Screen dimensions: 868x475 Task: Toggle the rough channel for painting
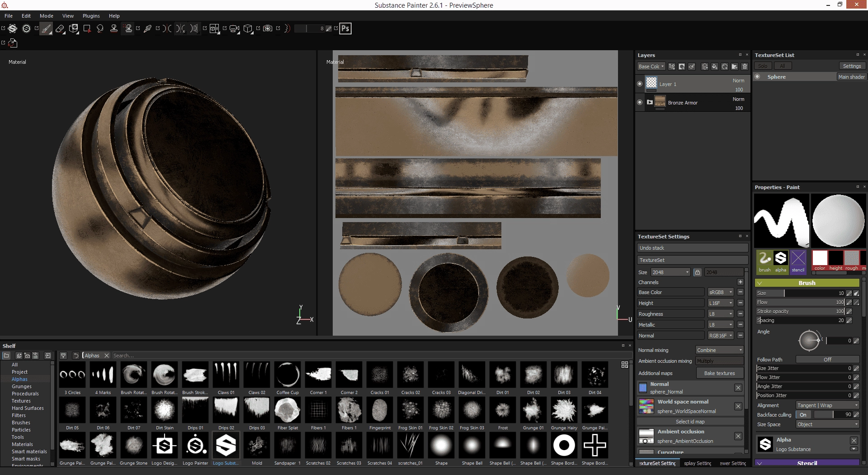coord(851,261)
